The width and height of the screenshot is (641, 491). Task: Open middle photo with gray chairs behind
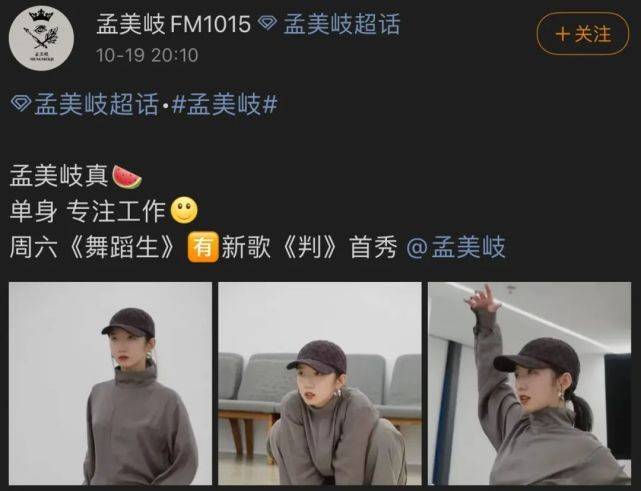320,383
